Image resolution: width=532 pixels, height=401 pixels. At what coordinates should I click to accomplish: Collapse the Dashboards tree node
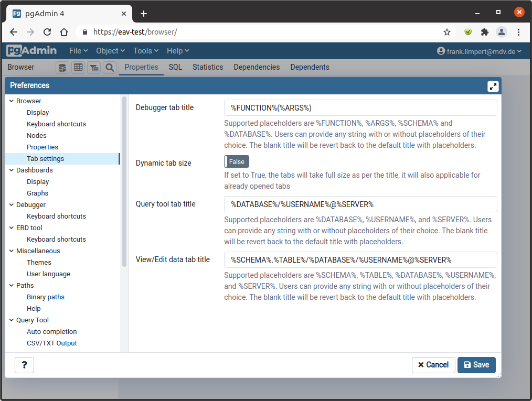point(12,170)
